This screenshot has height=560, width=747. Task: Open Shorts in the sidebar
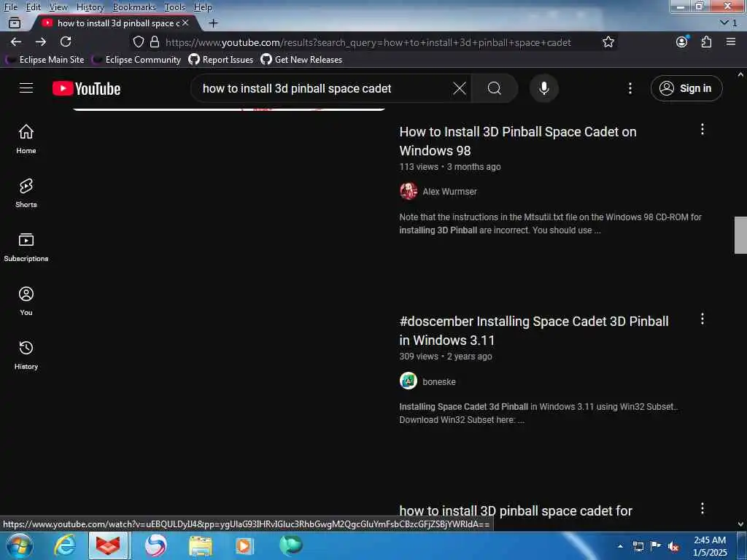26,192
